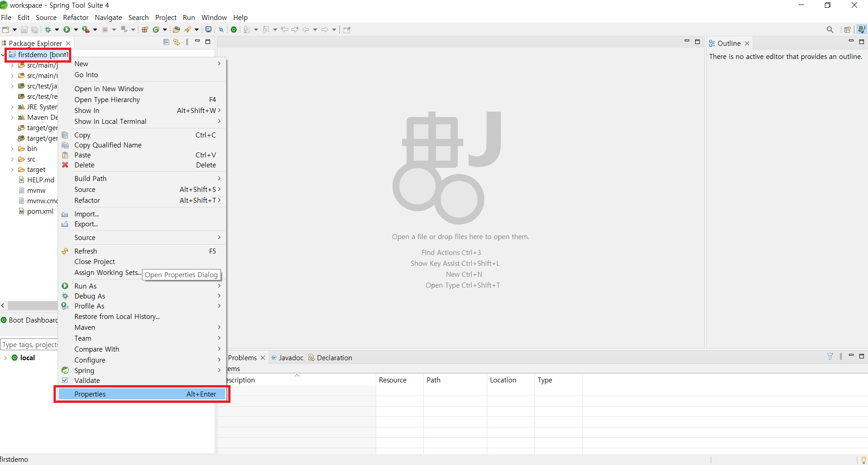Click the Search flashlight toolbar icon
Image resolution: width=868 pixels, height=465 pixels.
tap(187, 30)
